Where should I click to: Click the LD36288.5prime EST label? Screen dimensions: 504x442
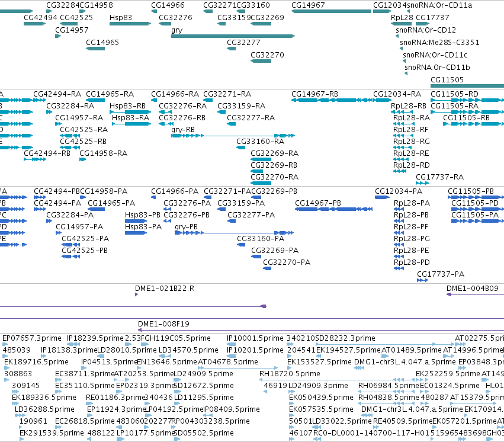(44, 409)
